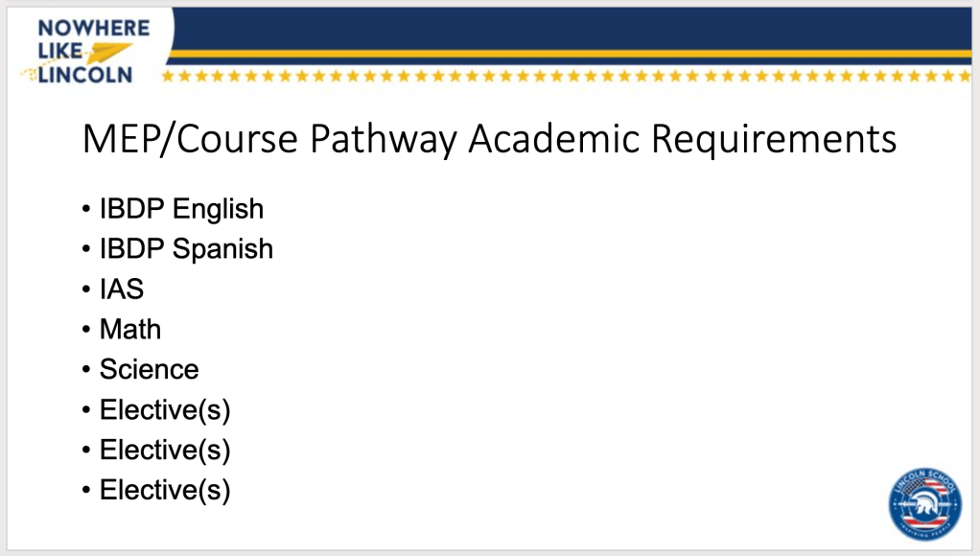The height and width of the screenshot is (556, 980).
Task: Select the IBDP English bullet
Action: [x=180, y=208]
